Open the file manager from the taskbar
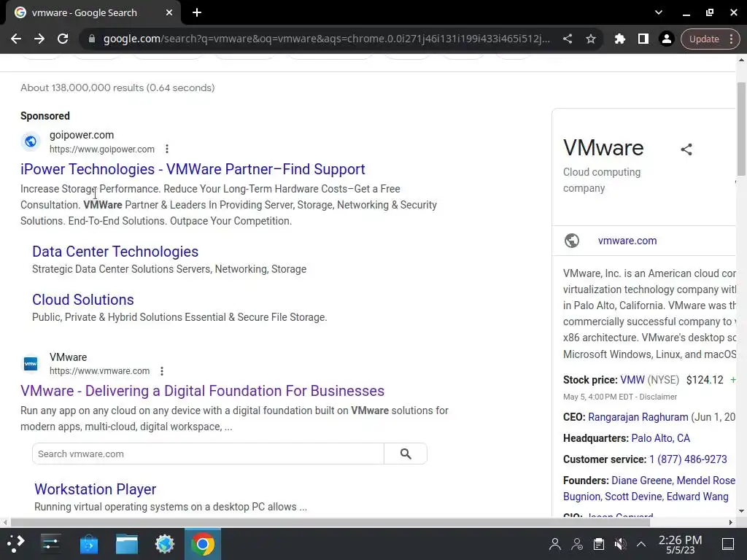The image size is (747, 560). pos(127,544)
